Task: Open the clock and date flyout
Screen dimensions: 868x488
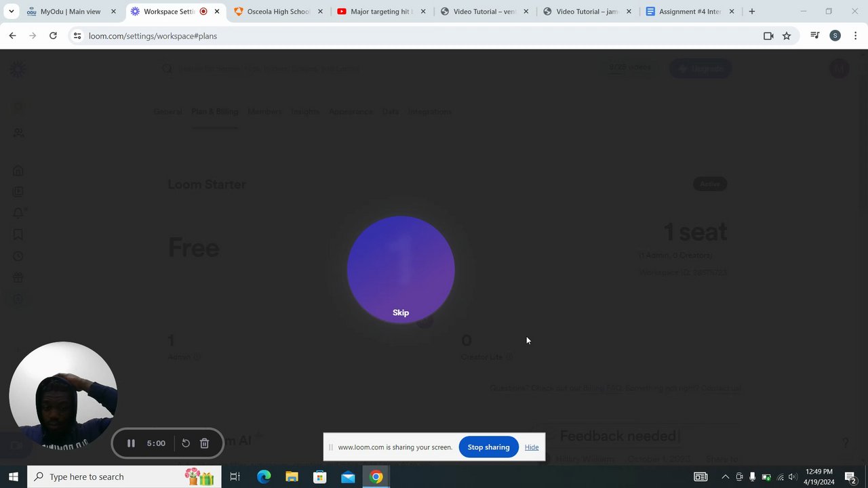Action: pos(819,477)
